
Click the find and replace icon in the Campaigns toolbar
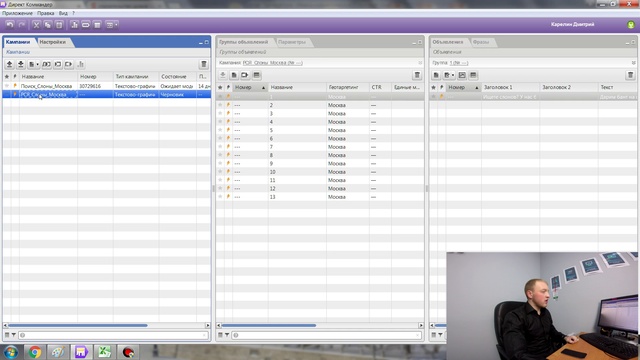47,64
